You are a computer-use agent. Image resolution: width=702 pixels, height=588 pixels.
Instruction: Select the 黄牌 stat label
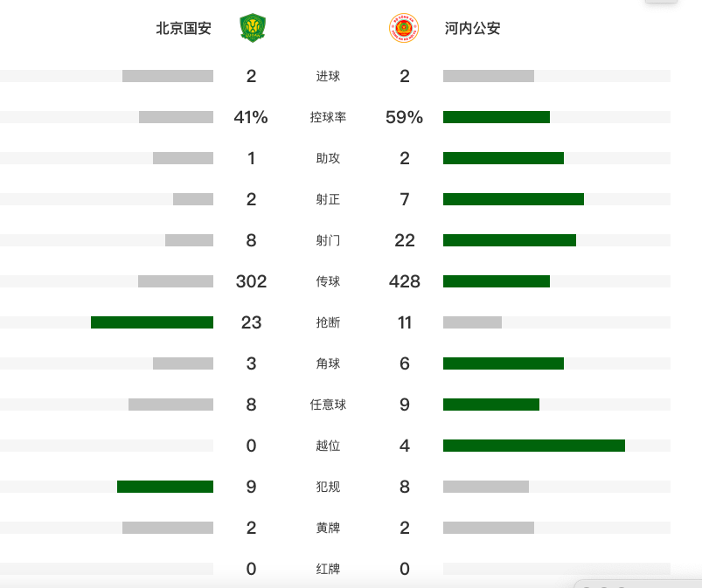[328, 528]
